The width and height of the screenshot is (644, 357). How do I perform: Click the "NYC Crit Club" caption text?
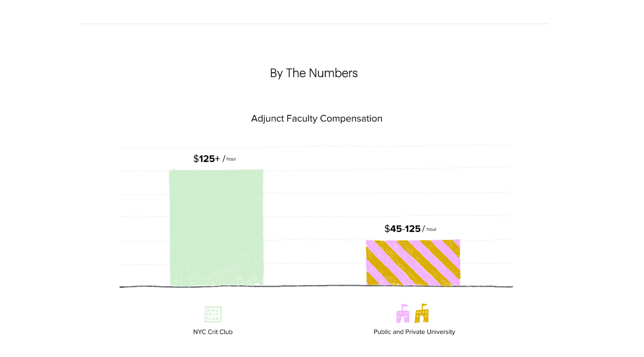[213, 332]
